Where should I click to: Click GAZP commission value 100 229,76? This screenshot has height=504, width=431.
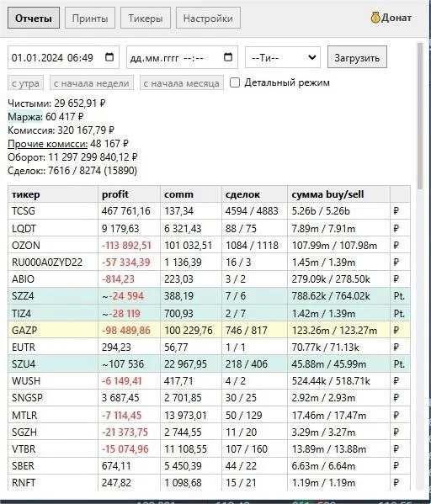pyautogui.click(x=189, y=331)
